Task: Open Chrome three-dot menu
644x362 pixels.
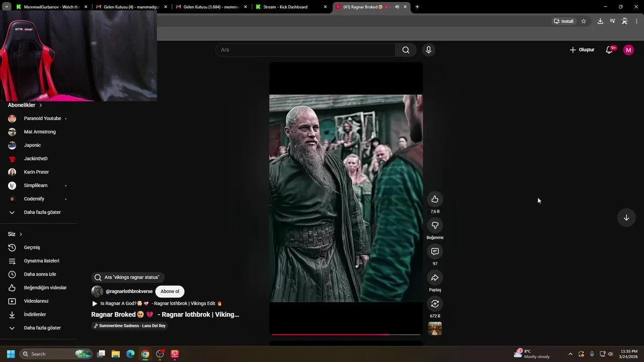Action: [636, 21]
